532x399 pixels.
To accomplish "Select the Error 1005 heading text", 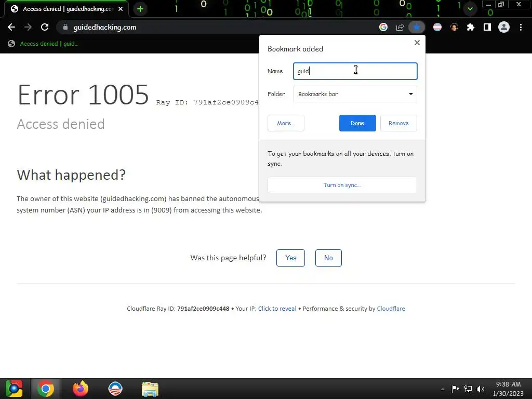I will [x=83, y=95].
